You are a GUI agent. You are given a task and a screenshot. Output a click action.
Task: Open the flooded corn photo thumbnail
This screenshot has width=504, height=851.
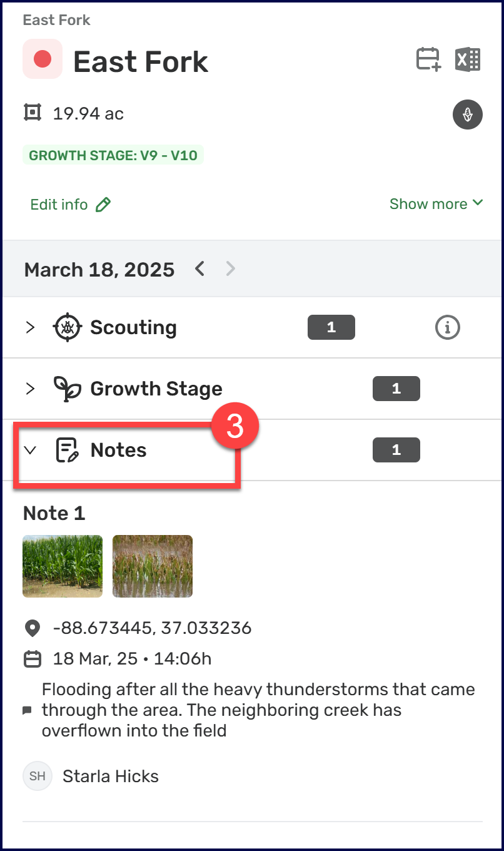pyautogui.click(x=153, y=566)
